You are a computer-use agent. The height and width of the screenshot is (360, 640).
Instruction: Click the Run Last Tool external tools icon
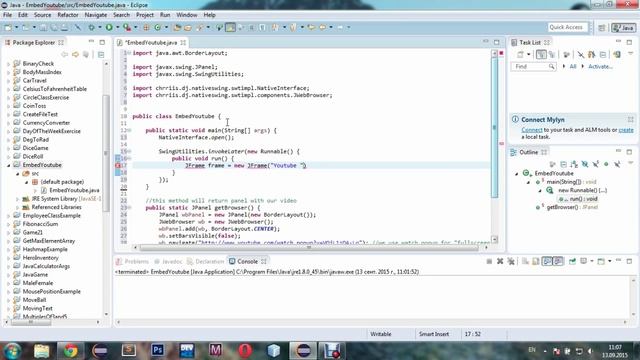click(x=127, y=27)
